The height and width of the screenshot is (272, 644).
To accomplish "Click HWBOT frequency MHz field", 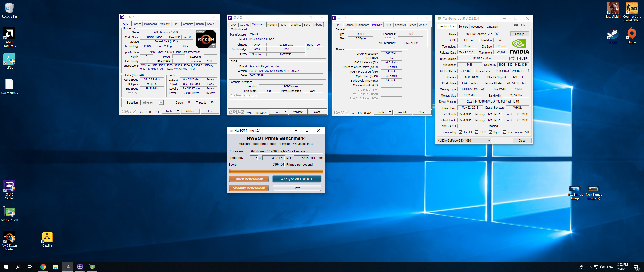I will (273, 158).
